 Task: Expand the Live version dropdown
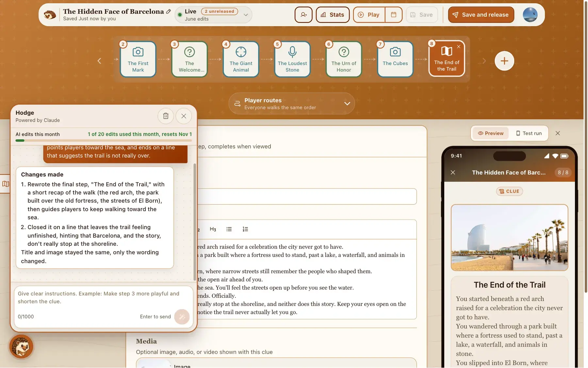[x=246, y=15]
